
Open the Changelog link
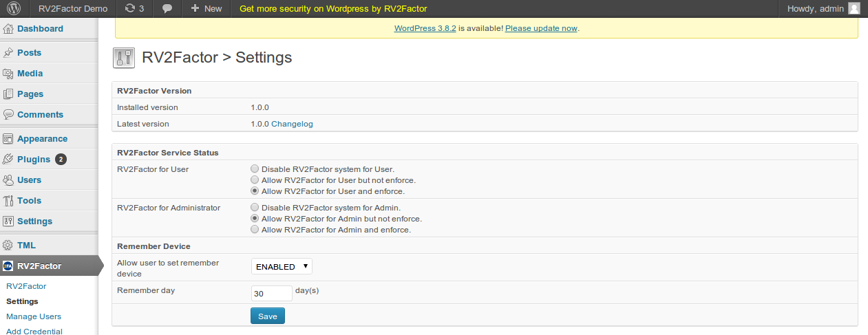[292, 124]
